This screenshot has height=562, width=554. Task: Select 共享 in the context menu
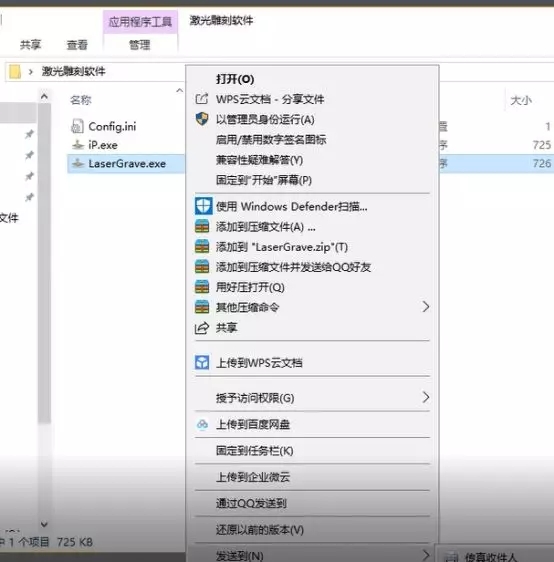(x=226, y=327)
